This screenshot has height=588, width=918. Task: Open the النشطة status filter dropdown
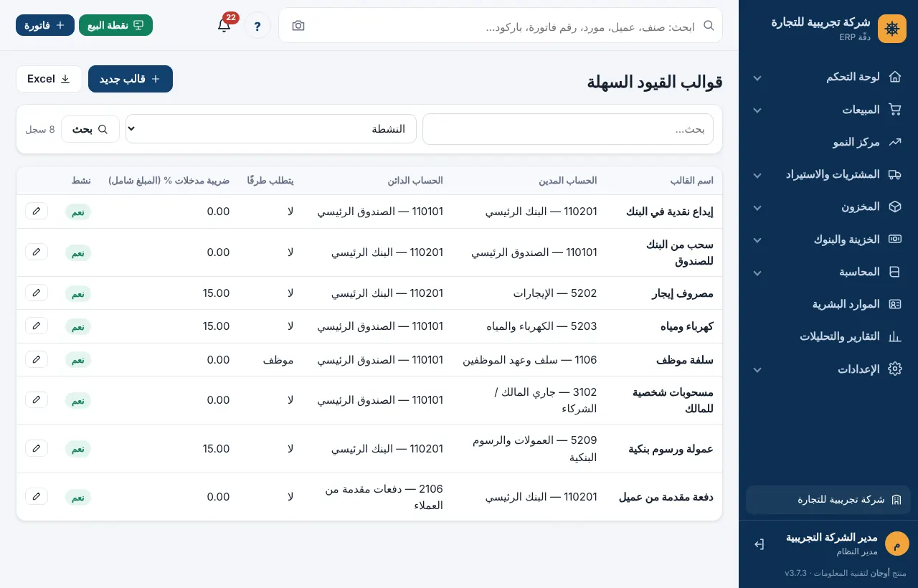click(271, 129)
